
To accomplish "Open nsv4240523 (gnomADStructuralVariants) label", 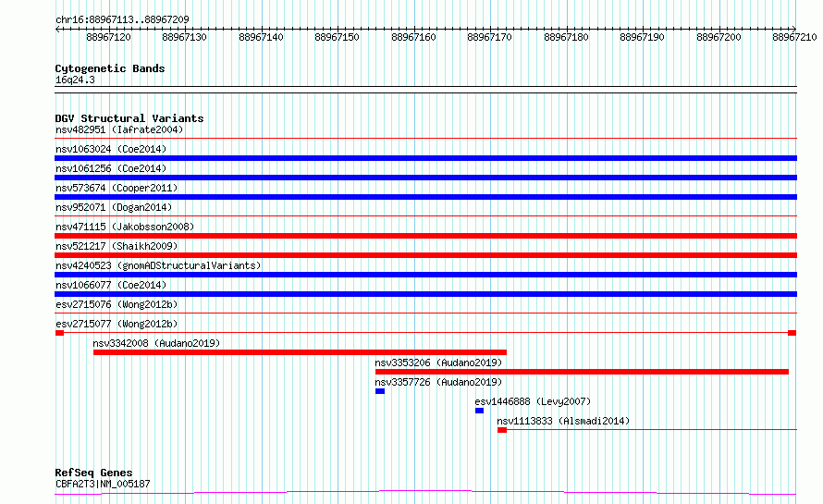I will (158, 265).
